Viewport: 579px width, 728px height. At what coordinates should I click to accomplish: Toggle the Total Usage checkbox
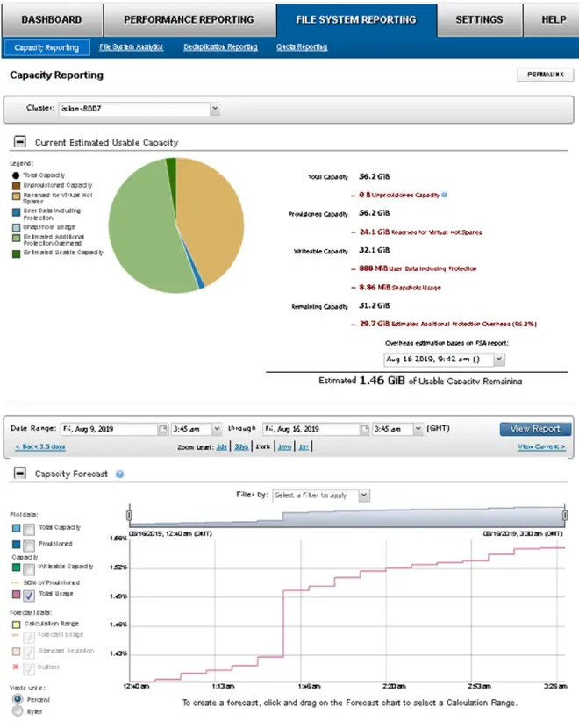point(29,596)
